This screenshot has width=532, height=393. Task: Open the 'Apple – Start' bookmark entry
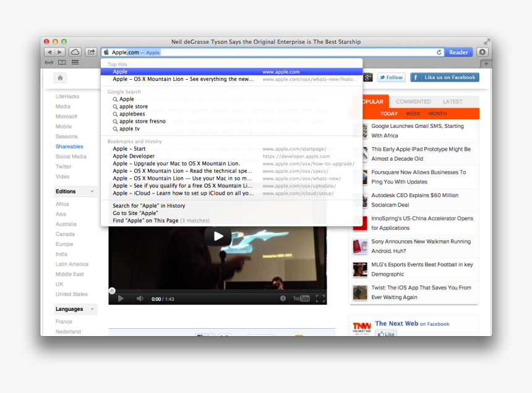(x=232, y=149)
